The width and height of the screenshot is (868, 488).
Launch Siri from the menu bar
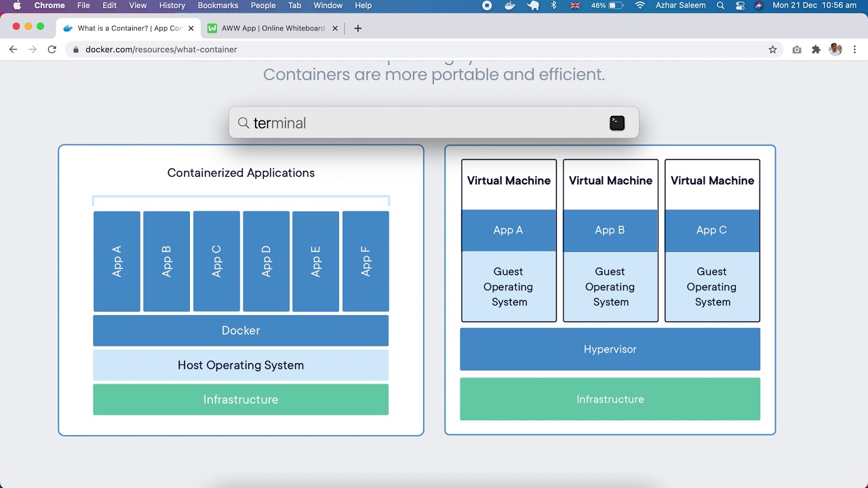[x=759, y=5]
